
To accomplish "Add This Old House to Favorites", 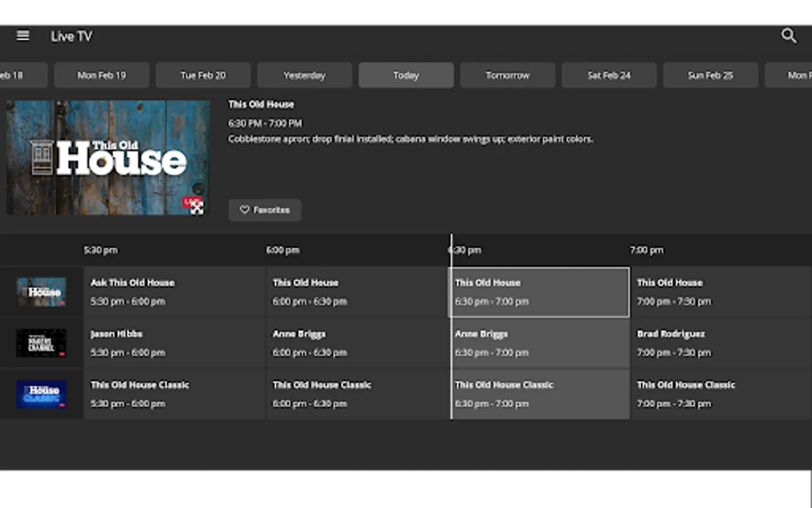I will click(x=264, y=209).
